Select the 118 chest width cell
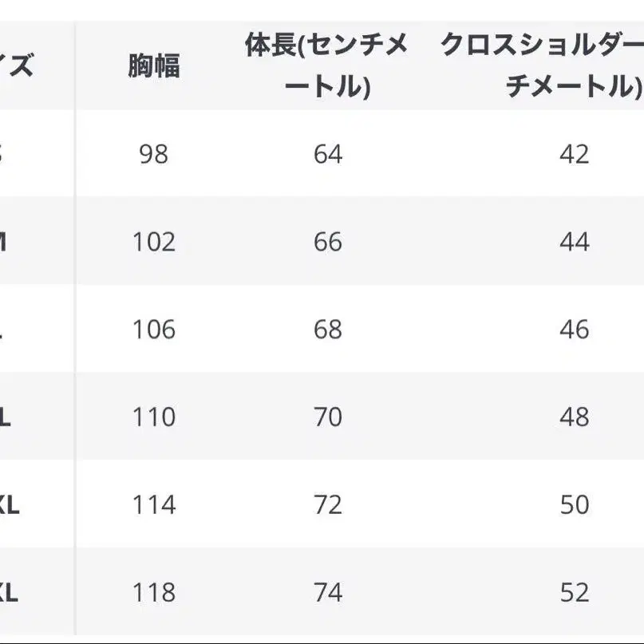 click(x=153, y=592)
